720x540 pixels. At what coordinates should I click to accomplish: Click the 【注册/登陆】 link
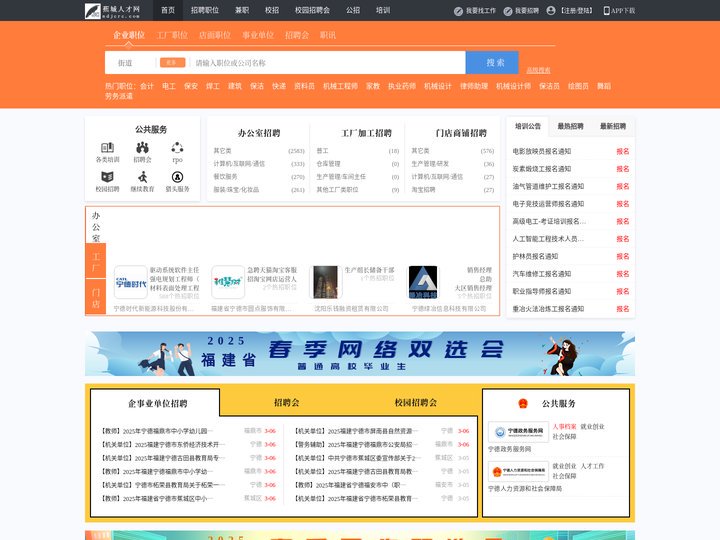click(576, 11)
